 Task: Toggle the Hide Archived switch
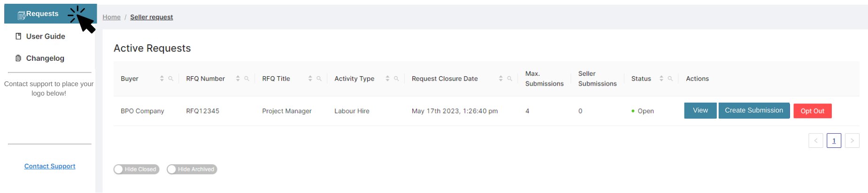tap(192, 169)
